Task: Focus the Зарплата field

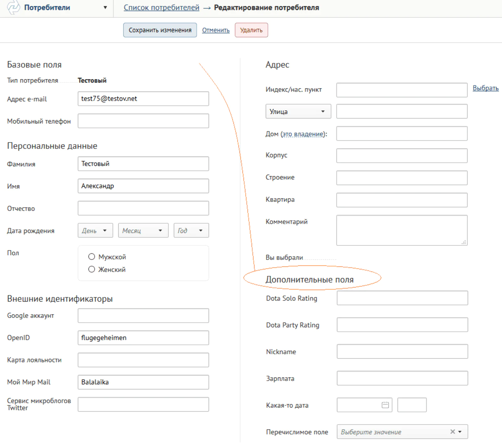Action: pyautogui.click(x=403, y=378)
